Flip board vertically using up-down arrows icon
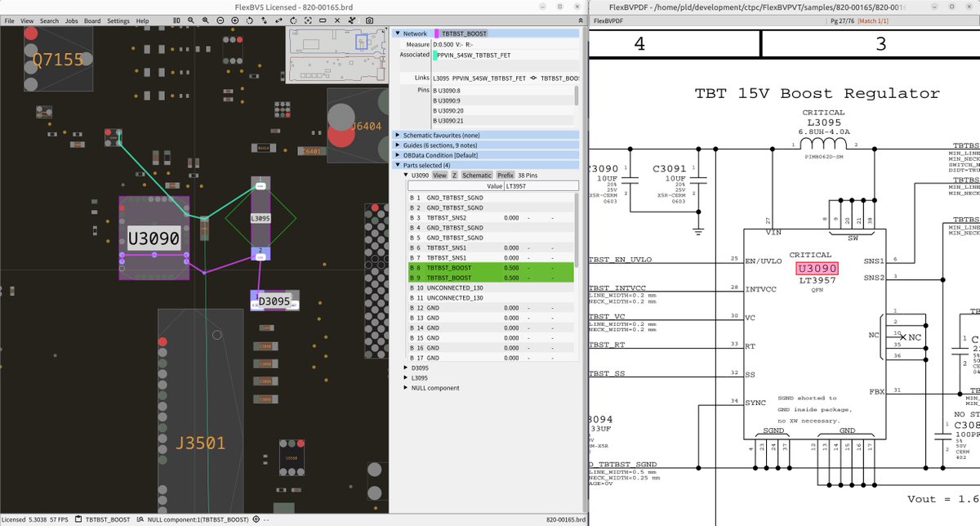The width and height of the screenshot is (980, 526). point(264,20)
